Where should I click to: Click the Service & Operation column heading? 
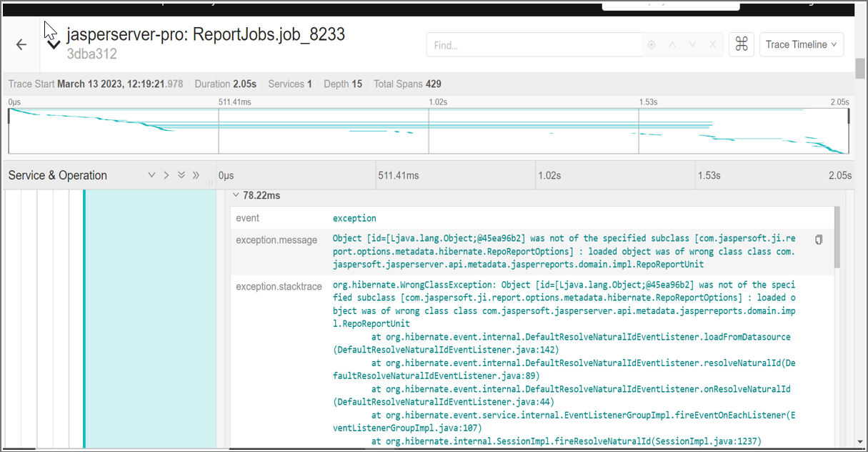click(58, 175)
